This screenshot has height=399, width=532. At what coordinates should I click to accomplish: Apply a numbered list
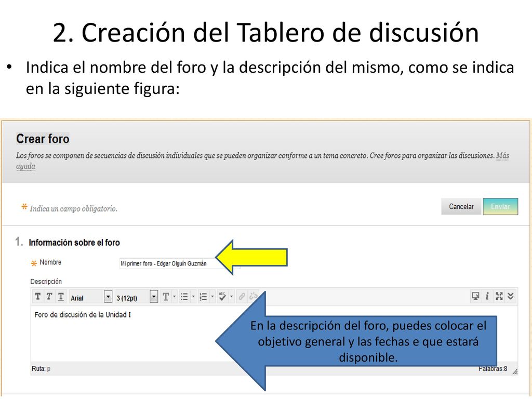click(203, 297)
